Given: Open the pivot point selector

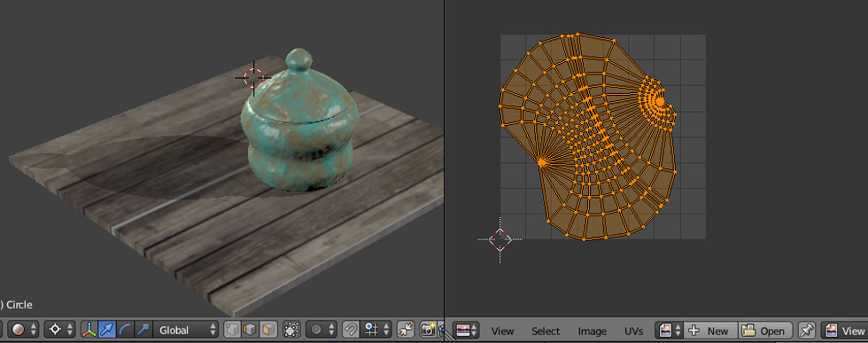Looking at the screenshot, I should pos(59,331).
